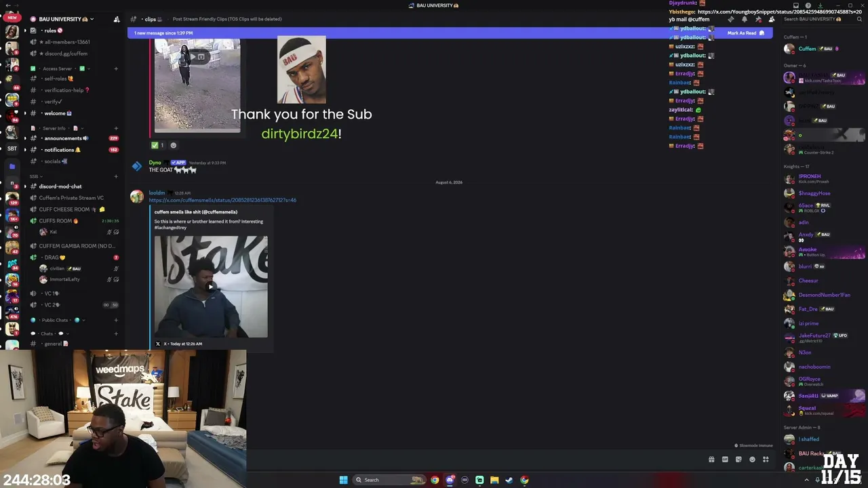868x488 pixels.
Task: Toggle the member list visibility
Action: (771, 19)
